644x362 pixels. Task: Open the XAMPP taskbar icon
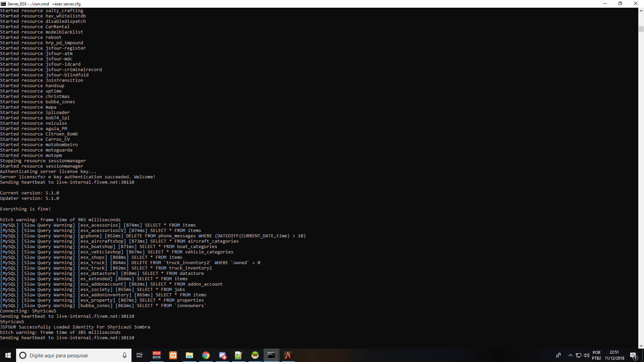tap(173, 355)
